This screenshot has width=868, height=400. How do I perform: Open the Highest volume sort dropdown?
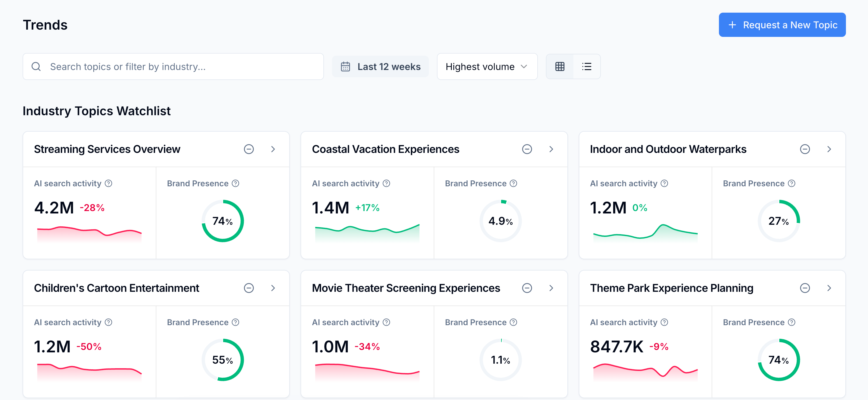487,66
